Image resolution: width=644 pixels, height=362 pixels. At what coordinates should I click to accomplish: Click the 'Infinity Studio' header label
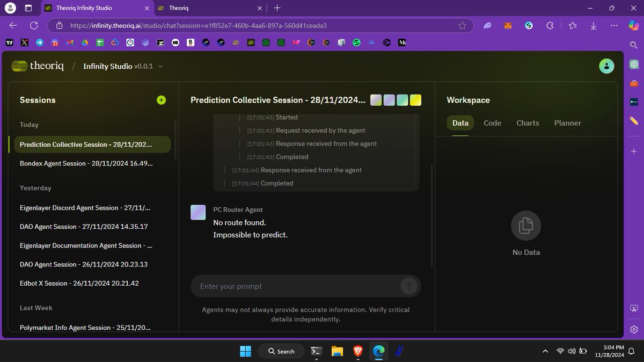tap(108, 66)
